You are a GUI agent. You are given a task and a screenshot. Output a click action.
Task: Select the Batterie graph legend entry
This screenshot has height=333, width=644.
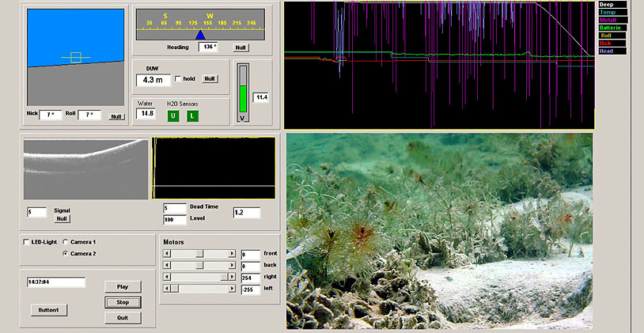[612, 28]
